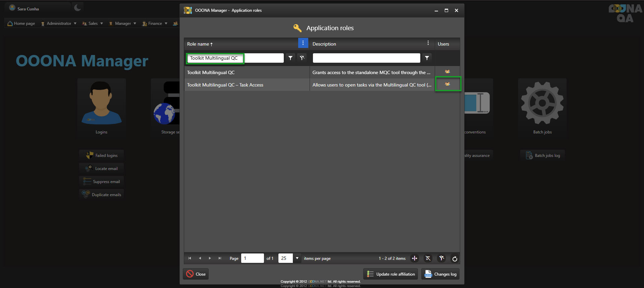Clear sorting using the footer icon
Viewport: 644px width, 288px height.
428,258
